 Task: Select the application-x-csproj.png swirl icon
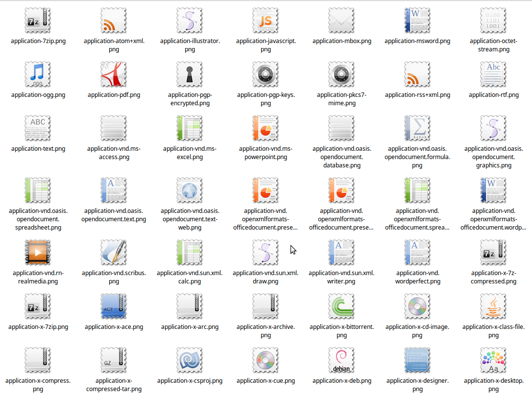click(190, 360)
